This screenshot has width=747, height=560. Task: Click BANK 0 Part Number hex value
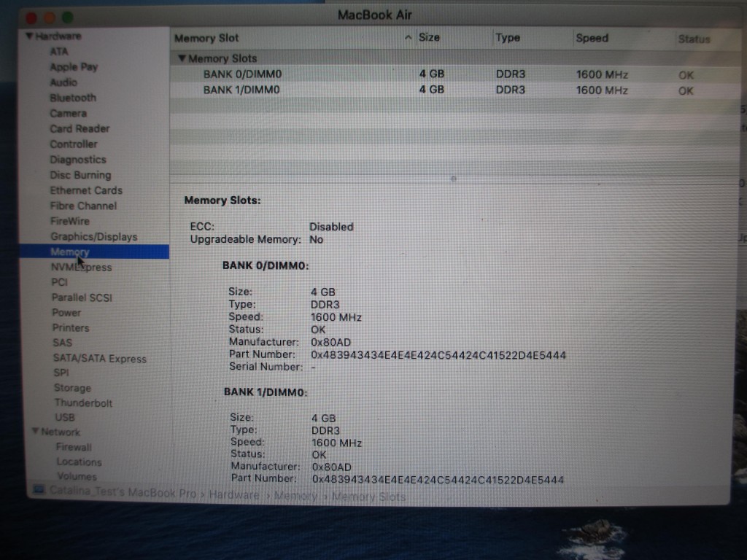pos(438,355)
